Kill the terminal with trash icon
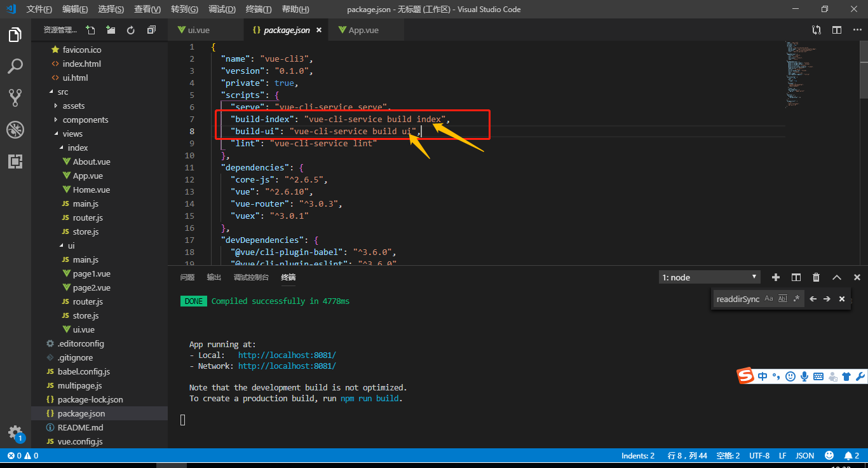868x468 pixels. click(816, 277)
